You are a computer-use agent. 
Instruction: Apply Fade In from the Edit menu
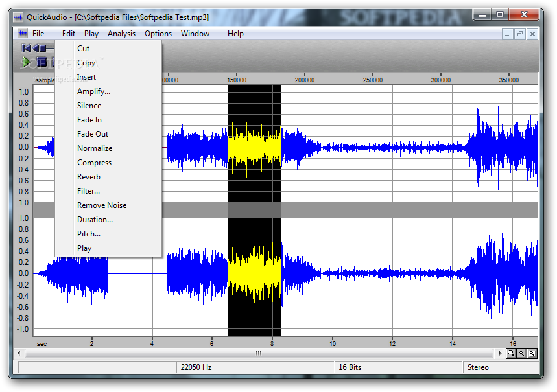108,120
